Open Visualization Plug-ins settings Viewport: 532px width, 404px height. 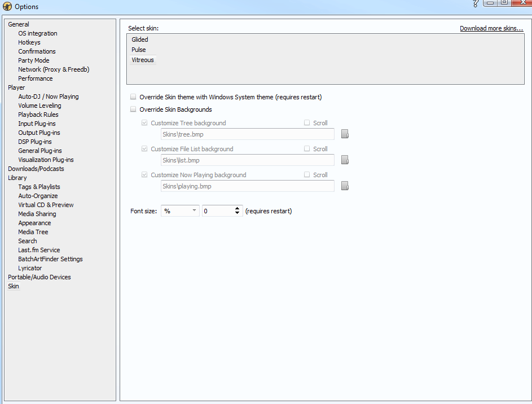(x=46, y=160)
